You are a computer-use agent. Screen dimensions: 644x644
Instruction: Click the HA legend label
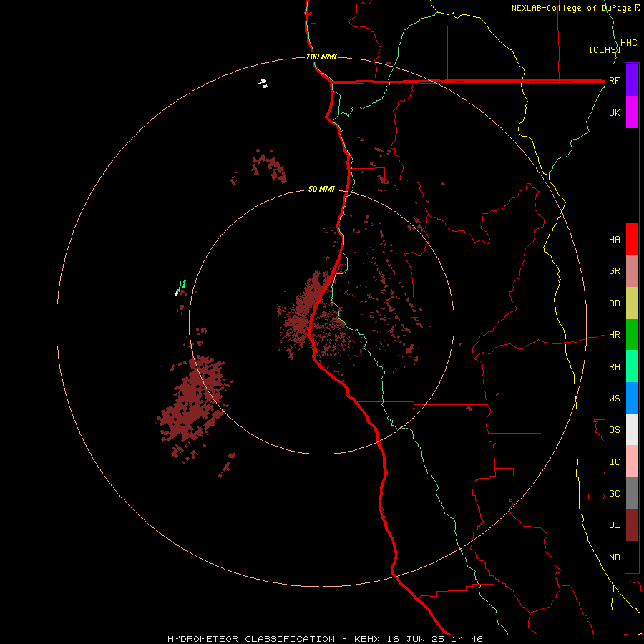614,239
